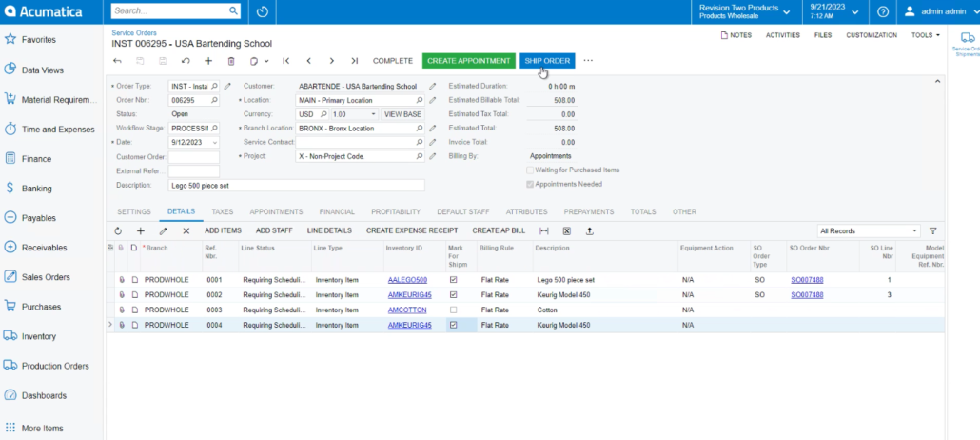Toggle Mark for Shipment on AMCOTTON row

tap(453, 310)
